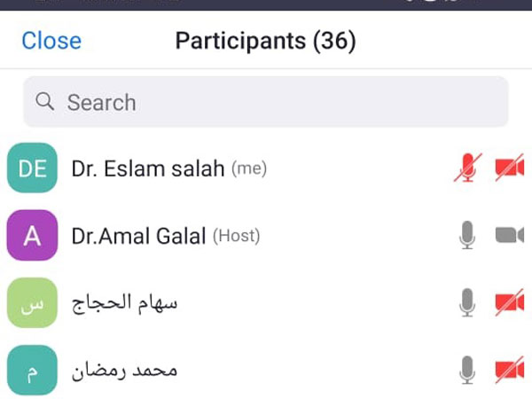Click Dr.Amal Galal's video camera icon
The height and width of the screenshot is (399, 532).
510,235
